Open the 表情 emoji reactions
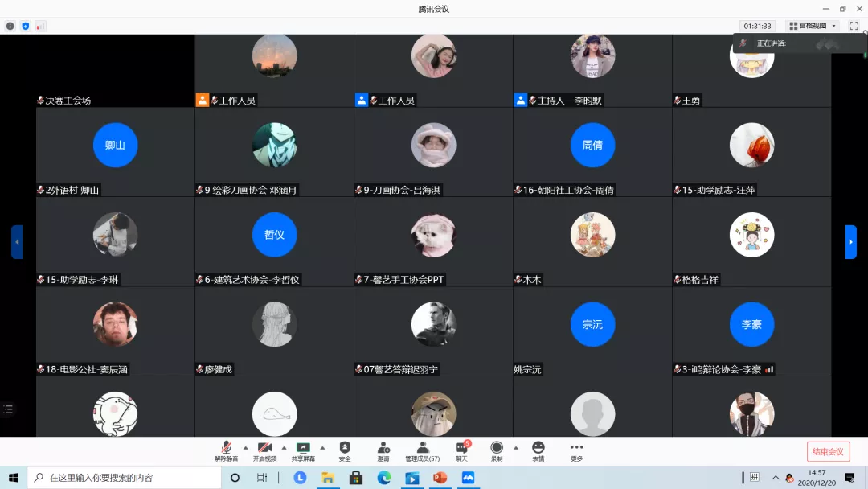This screenshot has height=489, width=868. point(538,450)
